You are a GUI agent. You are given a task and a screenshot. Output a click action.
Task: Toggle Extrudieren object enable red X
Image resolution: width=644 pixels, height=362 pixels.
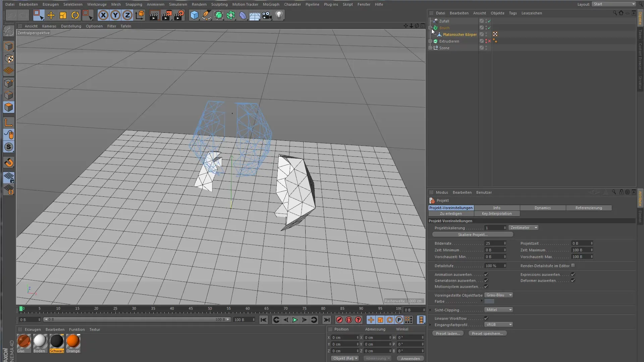point(489,41)
